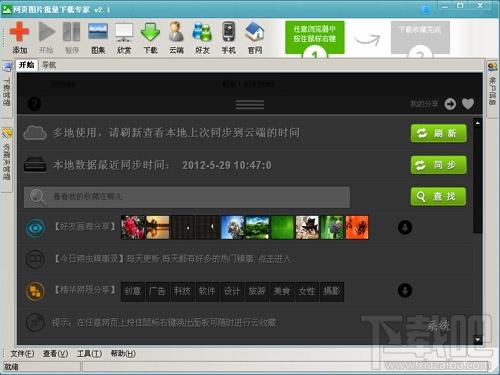
Task: Open the orange butterfly thumbnail
Action: tap(357, 227)
